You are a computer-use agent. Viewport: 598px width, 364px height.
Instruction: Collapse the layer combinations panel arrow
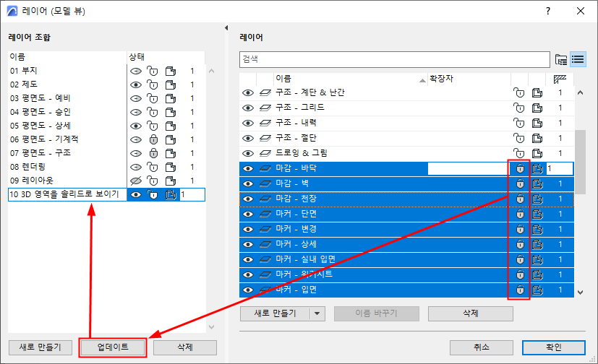coord(226,27)
